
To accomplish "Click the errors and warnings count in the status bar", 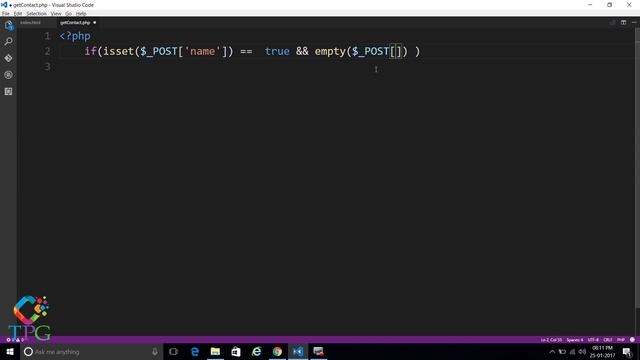I will pos(15,340).
